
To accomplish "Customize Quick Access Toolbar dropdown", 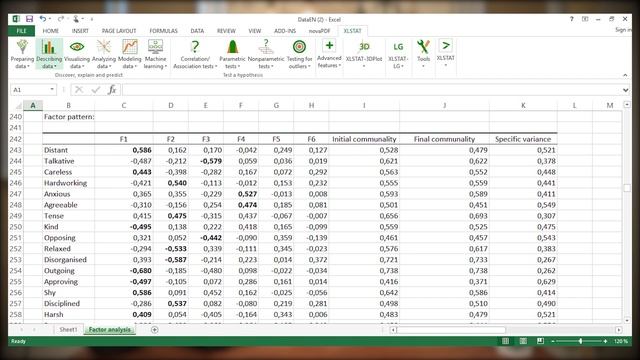I will 92,19.
